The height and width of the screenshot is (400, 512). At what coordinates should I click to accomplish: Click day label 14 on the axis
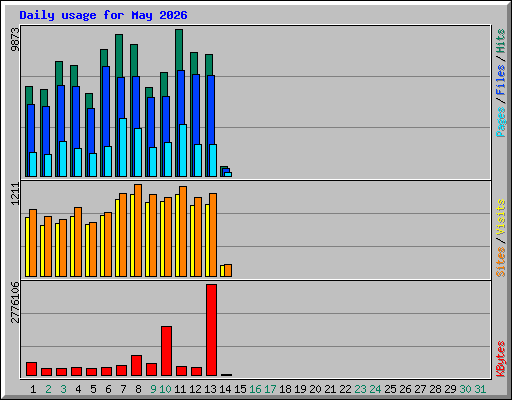coord(225,389)
